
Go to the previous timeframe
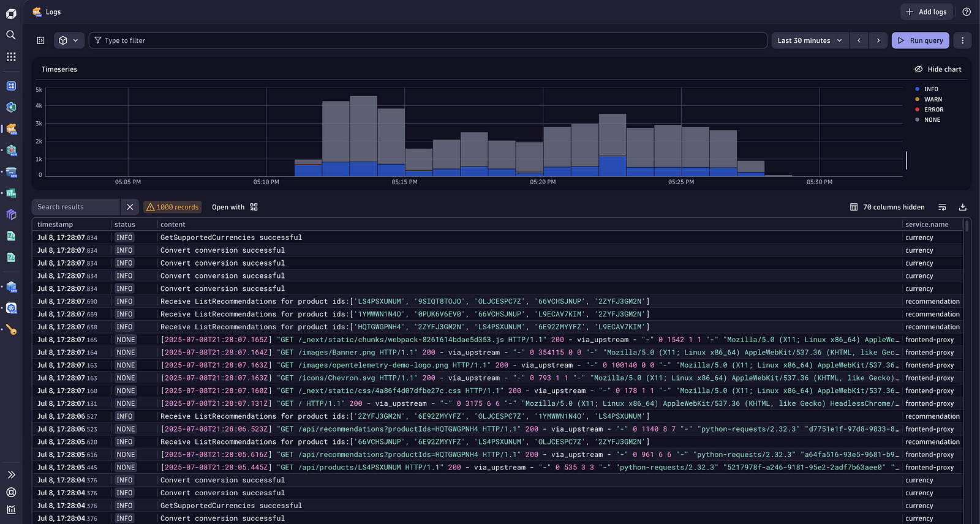pyautogui.click(x=859, y=40)
